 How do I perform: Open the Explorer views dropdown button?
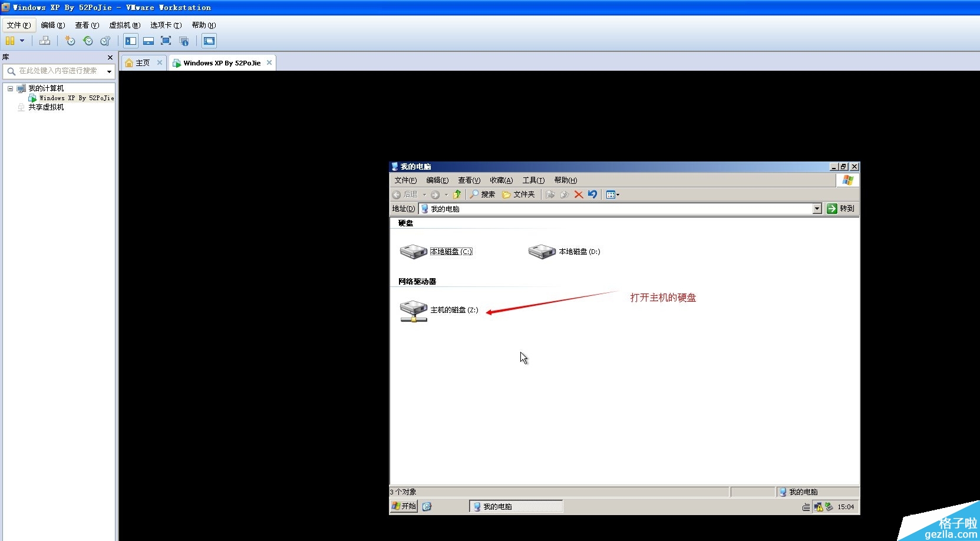click(613, 194)
